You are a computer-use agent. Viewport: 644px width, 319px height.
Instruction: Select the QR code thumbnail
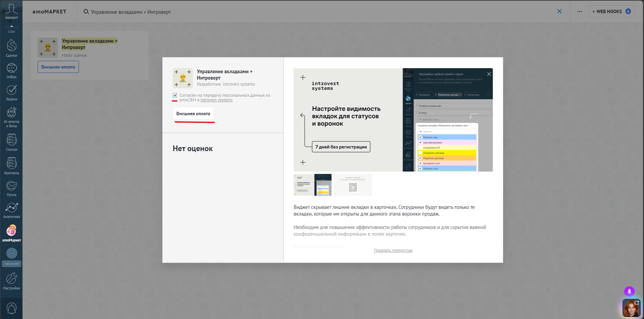(353, 185)
